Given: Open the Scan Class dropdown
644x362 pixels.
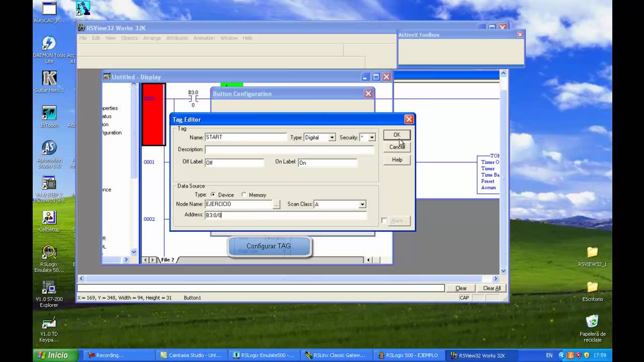Looking at the screenshot, I should click(362, 204).
